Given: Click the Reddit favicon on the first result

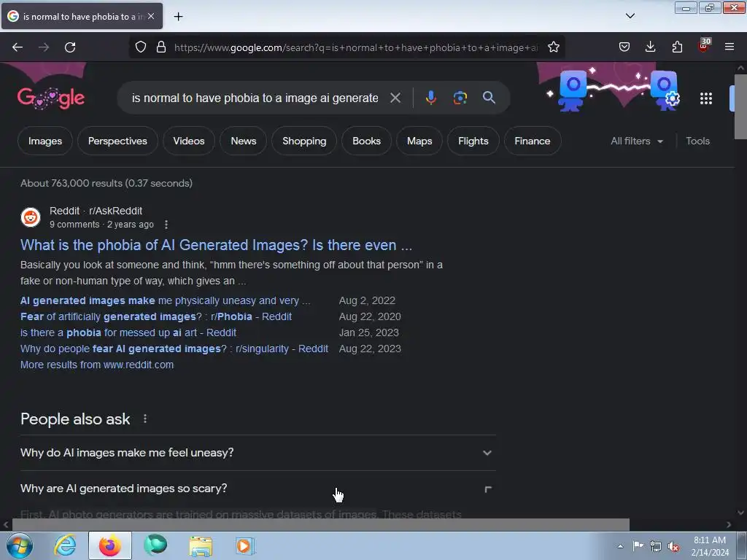Looking at the screenshot, I should coord(31,217).
